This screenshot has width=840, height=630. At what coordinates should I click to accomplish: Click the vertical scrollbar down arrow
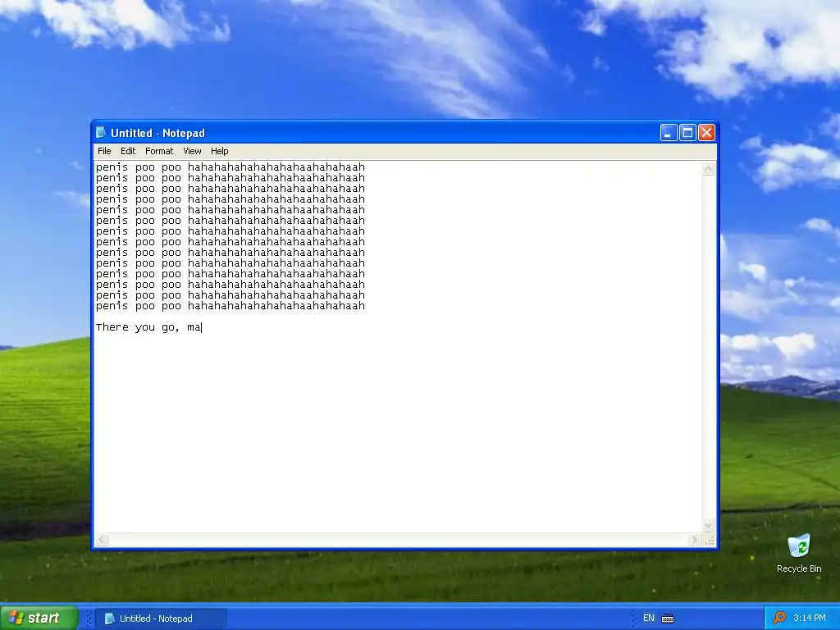point(708,526)
